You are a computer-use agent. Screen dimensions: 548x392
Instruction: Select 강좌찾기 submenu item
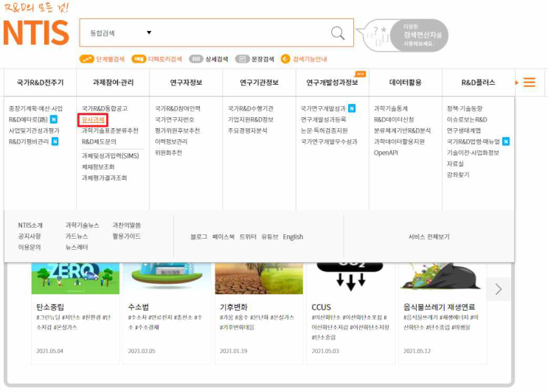tap(458, 175)
